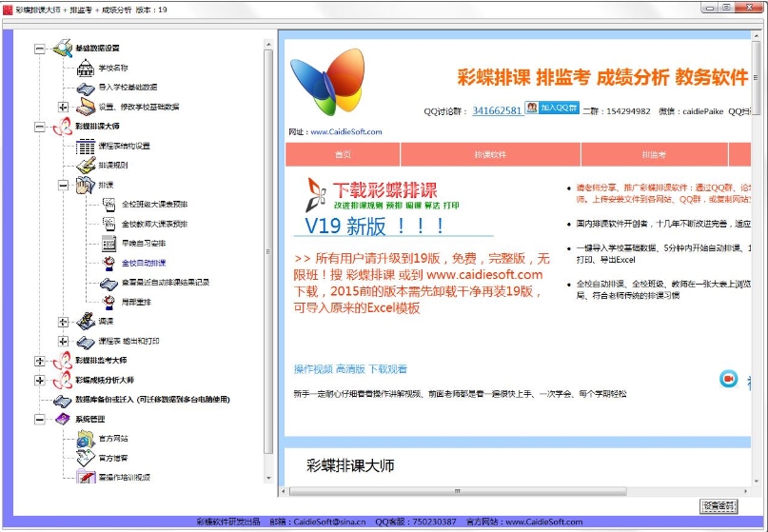Viewport: 768px width, 532px height.
Task: Click the browser horizontal scrollbar left arrow
Action: 284,491
